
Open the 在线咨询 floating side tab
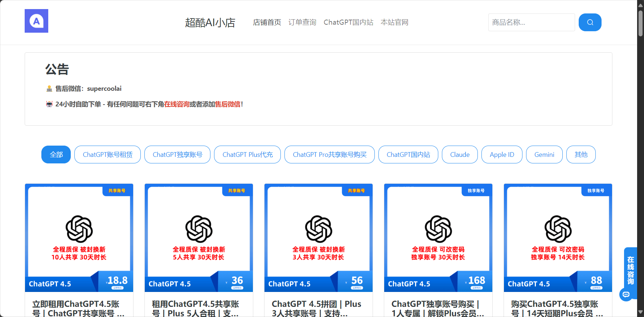[631, 271]
